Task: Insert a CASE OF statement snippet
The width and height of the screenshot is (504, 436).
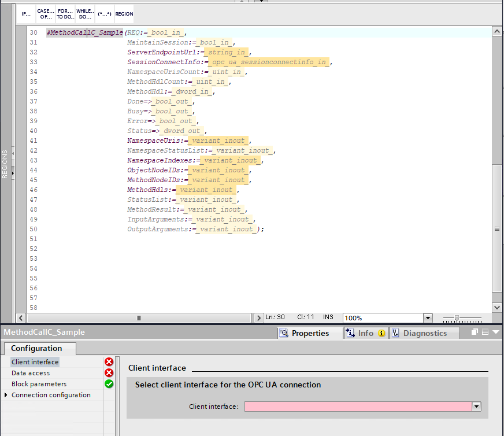Action: click(46, 14)
